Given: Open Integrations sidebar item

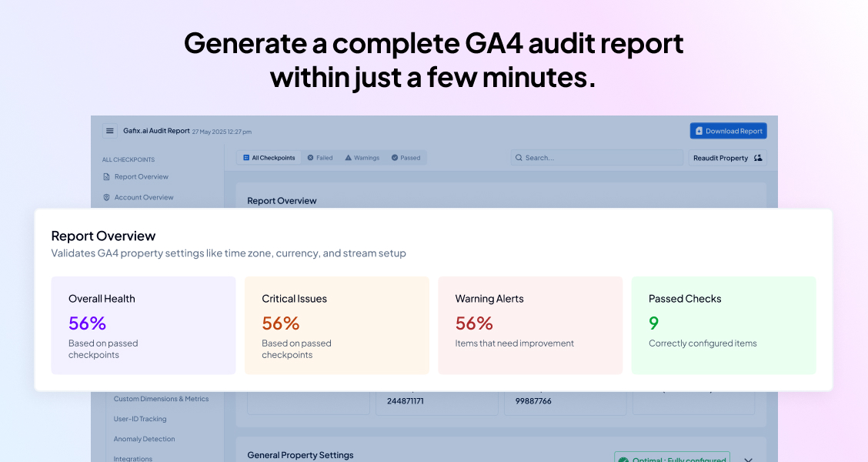Looking at the screenshot, I should [x=133, y=459].
